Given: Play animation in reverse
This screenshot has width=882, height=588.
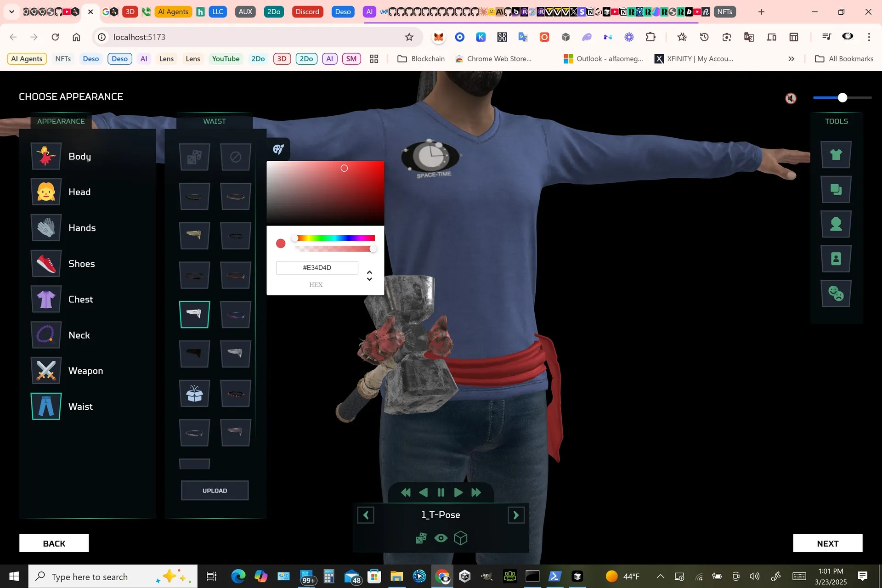Looking at the screenshot, I should (424, 492).
